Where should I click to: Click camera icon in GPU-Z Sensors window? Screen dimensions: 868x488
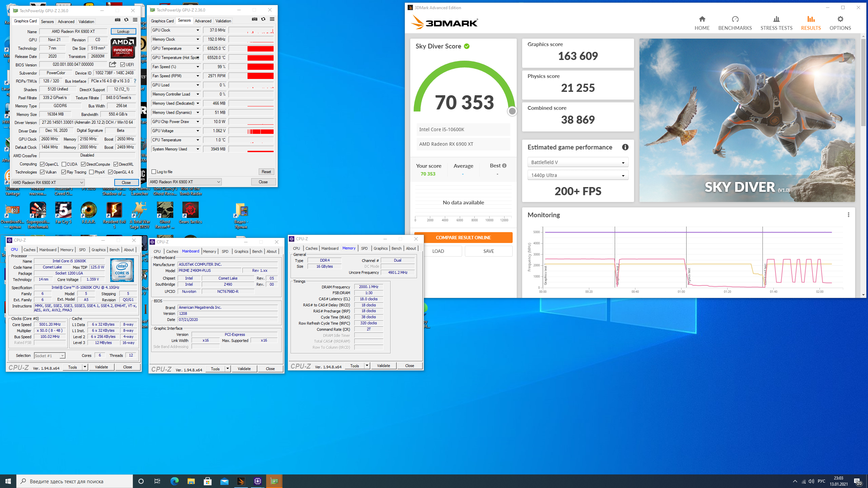pyautogui.click(x=255, y=19)
